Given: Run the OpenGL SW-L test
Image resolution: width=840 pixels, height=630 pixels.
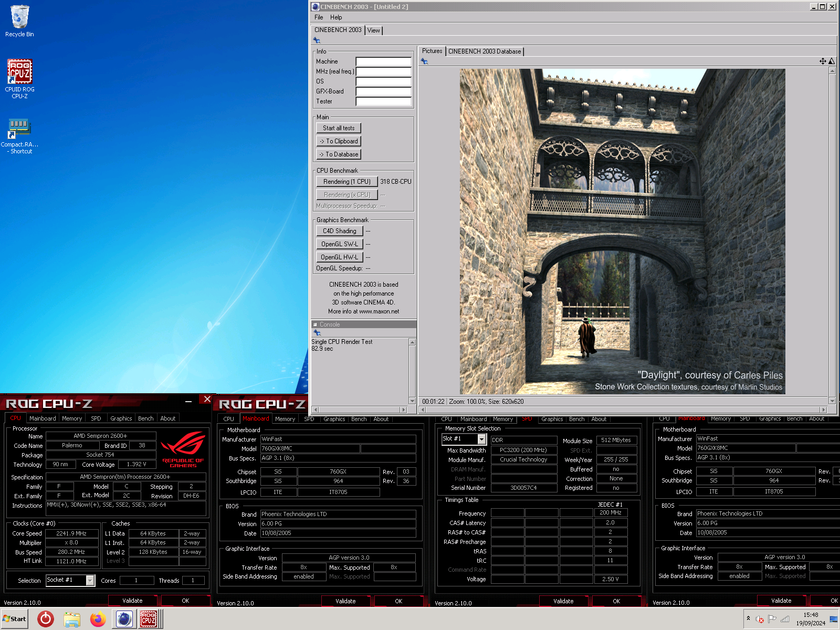Looking at the screenshot, I should 340,244.
